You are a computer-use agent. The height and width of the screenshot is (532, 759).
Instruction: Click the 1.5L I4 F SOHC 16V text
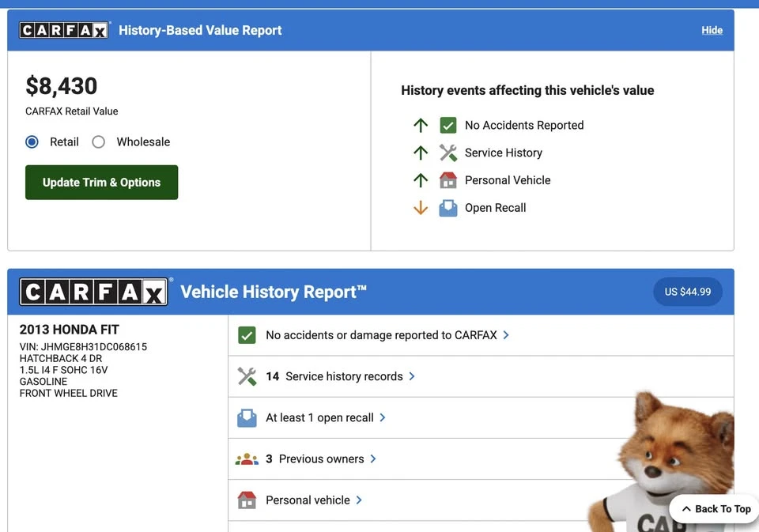click(x=64, y=370)
